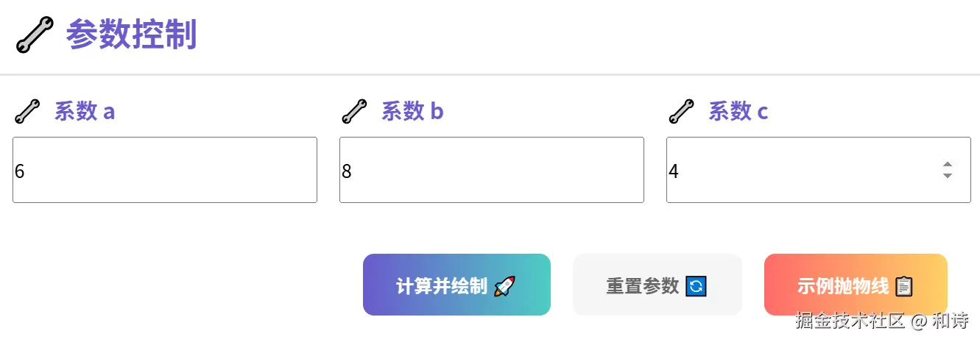The height and width of the screenshot is (342, 980).
Task: Click the wrench icon next to 系数 c
Action: tap(681, 112)
